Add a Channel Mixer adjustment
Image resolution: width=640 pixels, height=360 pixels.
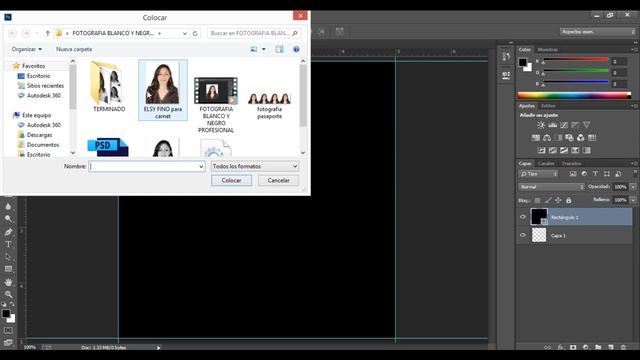pos(580,138)
